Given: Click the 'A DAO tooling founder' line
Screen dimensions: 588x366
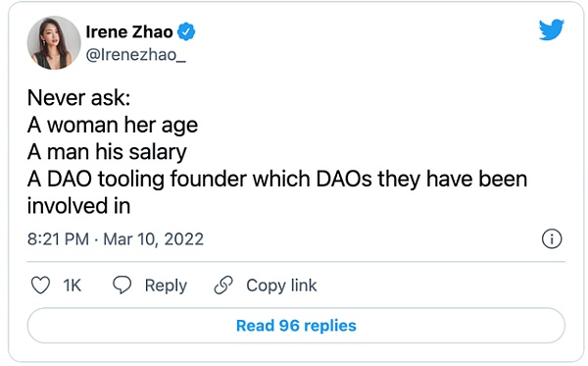Looking at the screenshot, I should point(277,179).
